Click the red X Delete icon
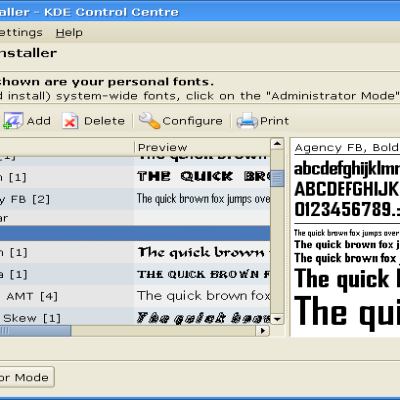The height and width of the screenshot is (400, 400). pos(70,121)
